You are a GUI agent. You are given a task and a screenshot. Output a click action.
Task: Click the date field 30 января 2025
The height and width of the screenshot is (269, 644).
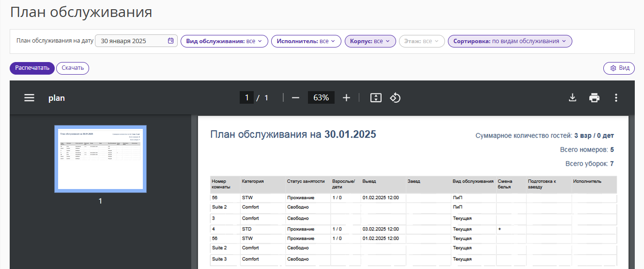click(137, 41)
